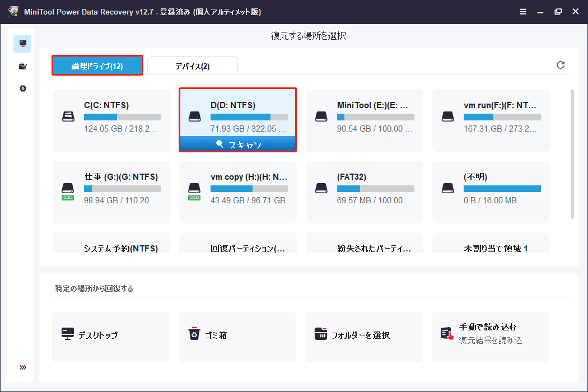Select the (FAT32) partition tile
This screenshot has height=392, width=588.
click(364, 192)
